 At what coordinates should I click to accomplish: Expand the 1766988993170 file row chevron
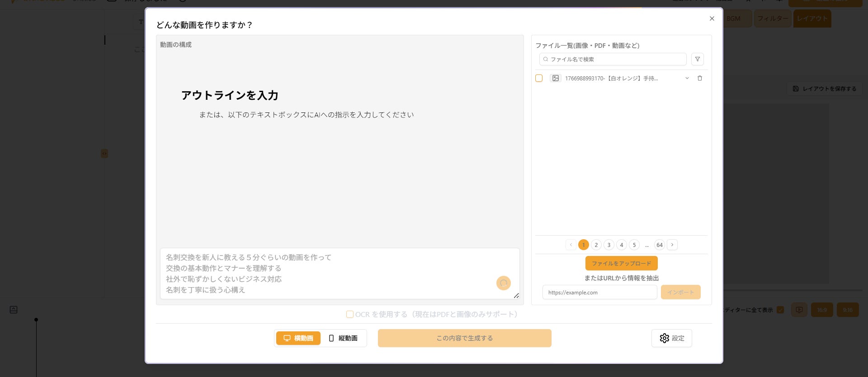[x=687, y=78]
